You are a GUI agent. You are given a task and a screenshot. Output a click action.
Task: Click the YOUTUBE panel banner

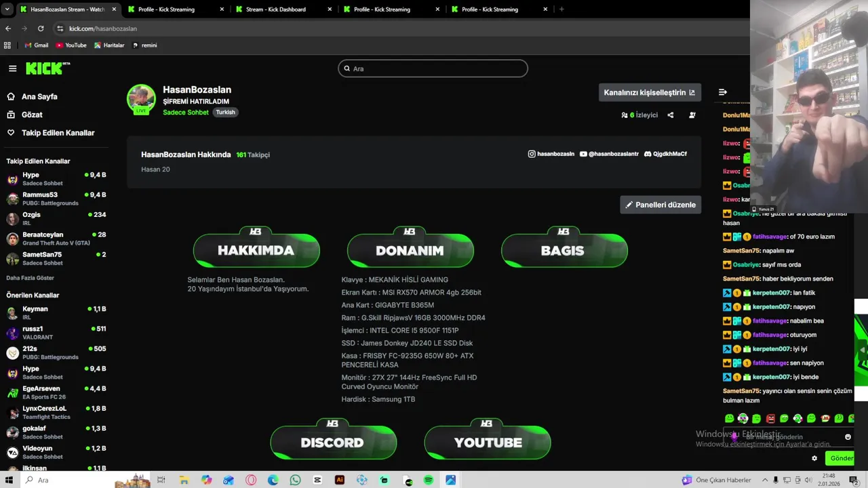coord(487,440)
